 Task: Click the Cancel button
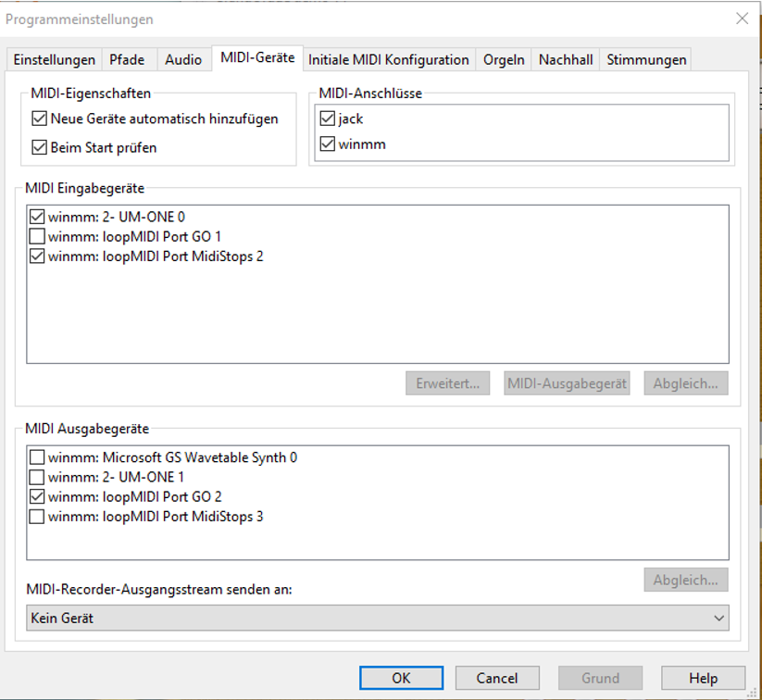point(497,678)
